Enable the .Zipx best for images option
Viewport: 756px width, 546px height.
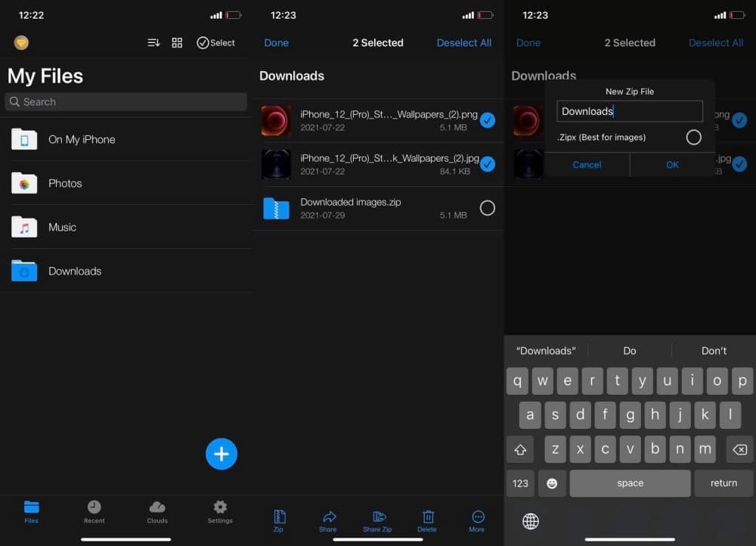[693, 137]
